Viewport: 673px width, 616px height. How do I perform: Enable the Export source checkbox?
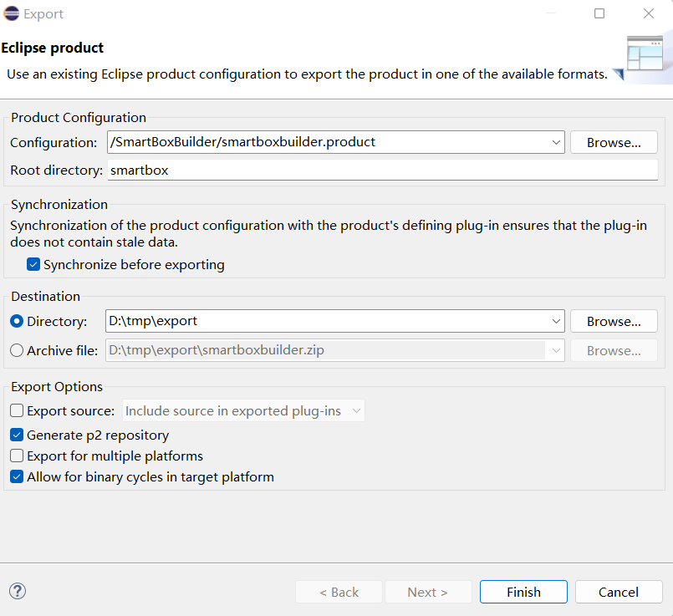click(17, 410)
